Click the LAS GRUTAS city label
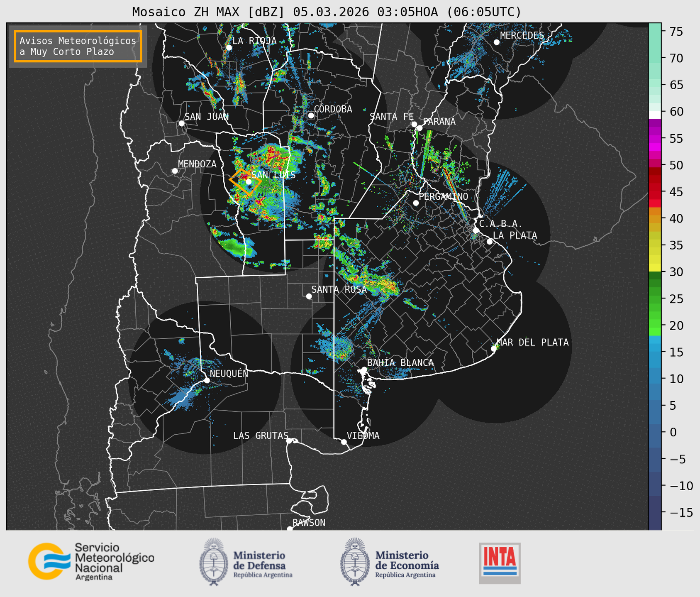Image resolution: width=700 pixels, height=597 pixels. [260, 436]
